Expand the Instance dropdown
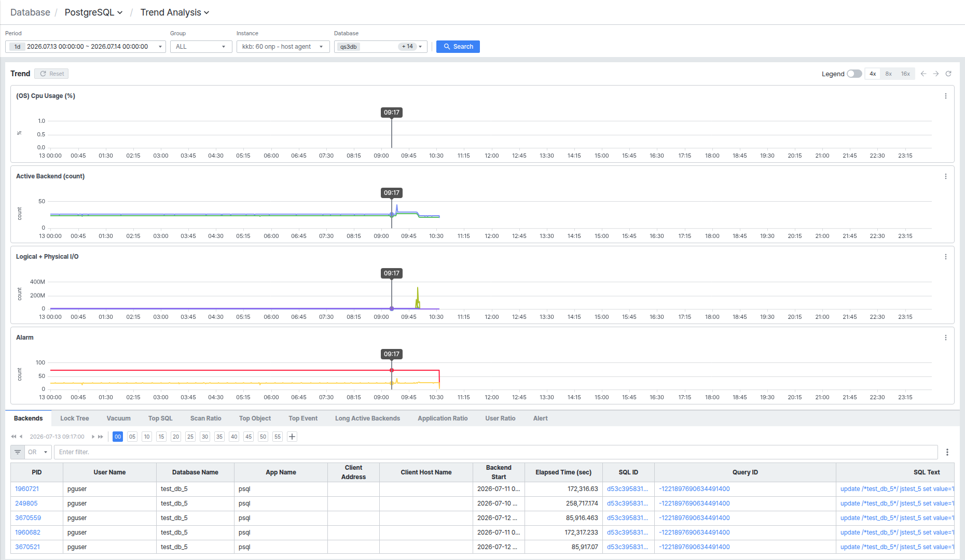The height and width of the screenshot is (560, 965). click(283, 47)
